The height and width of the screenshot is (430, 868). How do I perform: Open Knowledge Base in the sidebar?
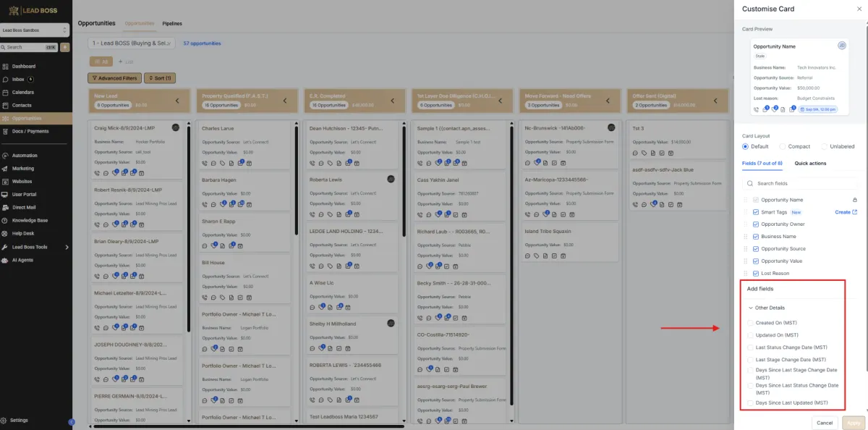(30, 220)
